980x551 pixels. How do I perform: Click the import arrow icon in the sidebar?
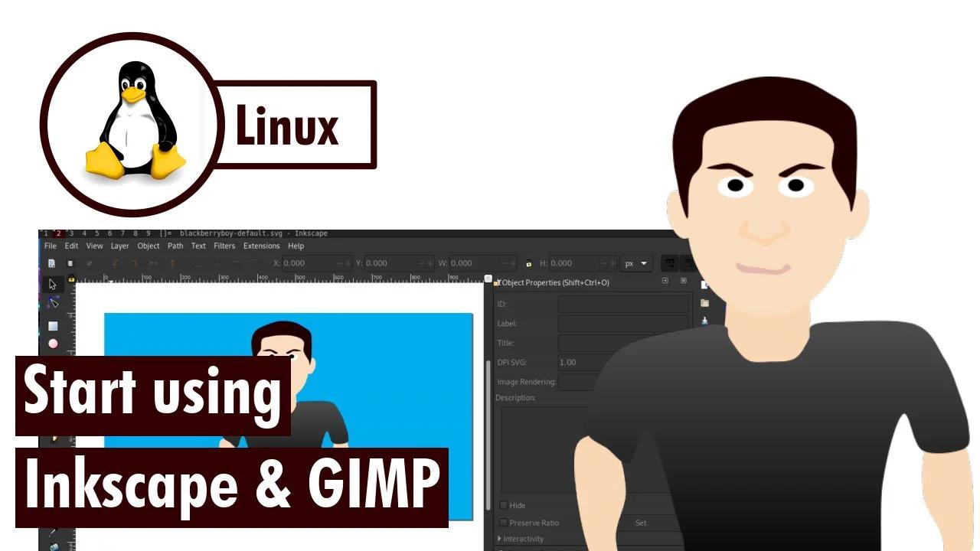tap(704, 321)
